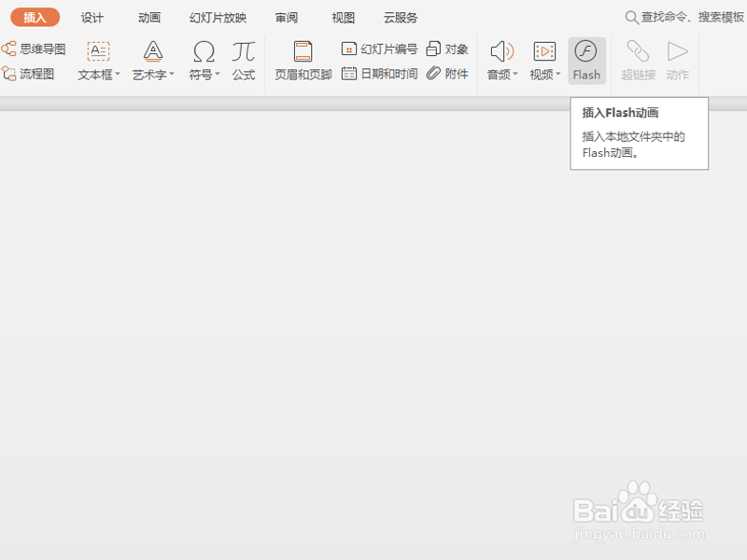Image resolution: width=747 pixels, height=560 pixels.
Task: Expand the 符号 dropdown arrow
Action: click(218, 74)
